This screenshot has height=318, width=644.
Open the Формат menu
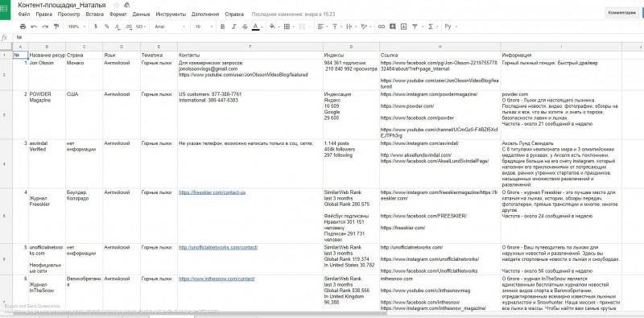pos(118,14)
